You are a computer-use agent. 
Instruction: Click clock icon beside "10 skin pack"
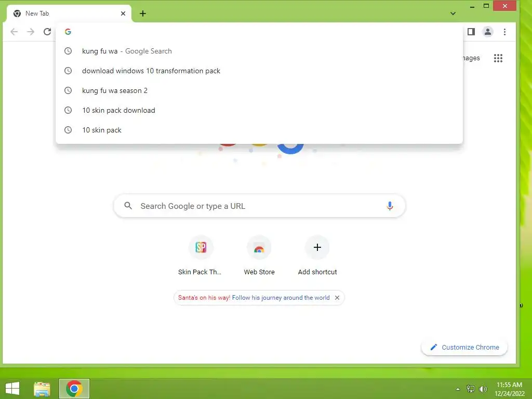(68, 130)
